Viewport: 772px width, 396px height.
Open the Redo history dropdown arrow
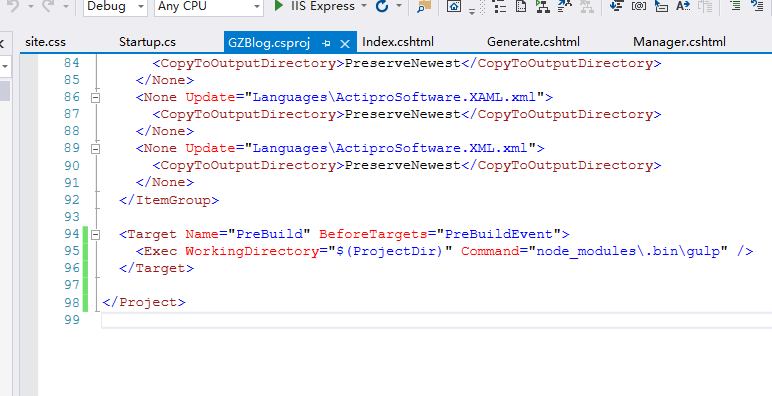point(66,6)
